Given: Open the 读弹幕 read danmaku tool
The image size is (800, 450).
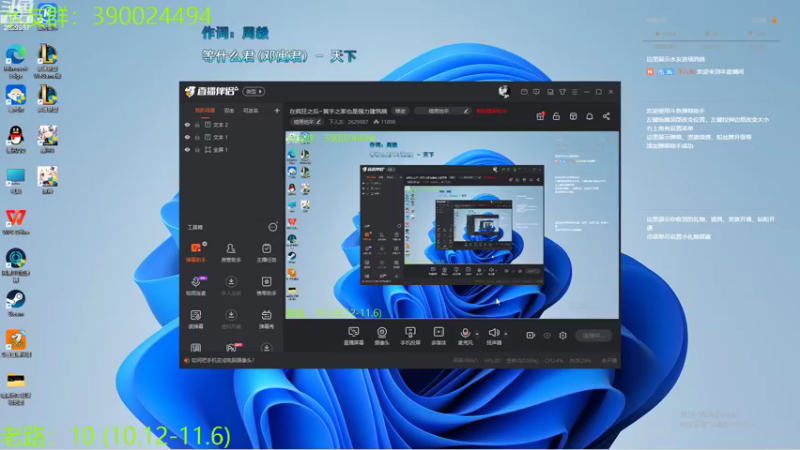Looking at the screenshot, I should click(196, 319).
